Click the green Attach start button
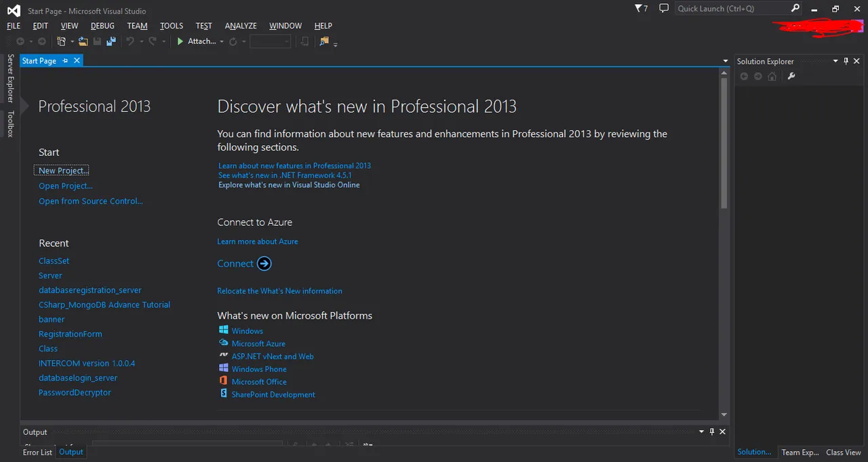 [x=180, y=41]
